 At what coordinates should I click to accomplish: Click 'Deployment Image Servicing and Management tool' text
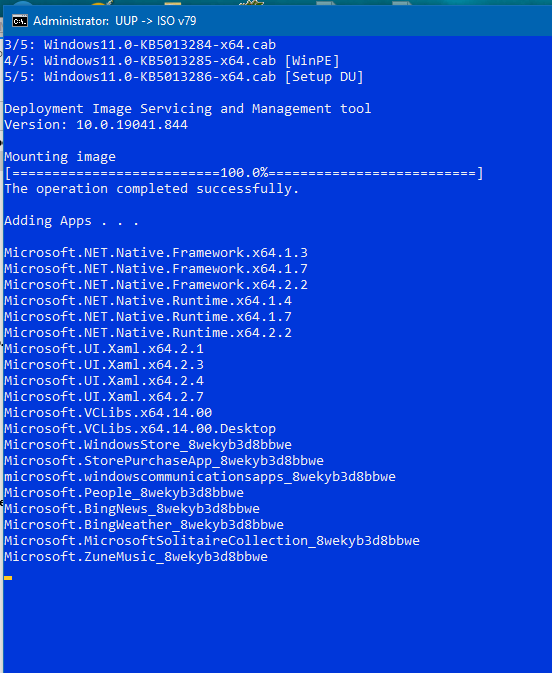pos(188,109)
